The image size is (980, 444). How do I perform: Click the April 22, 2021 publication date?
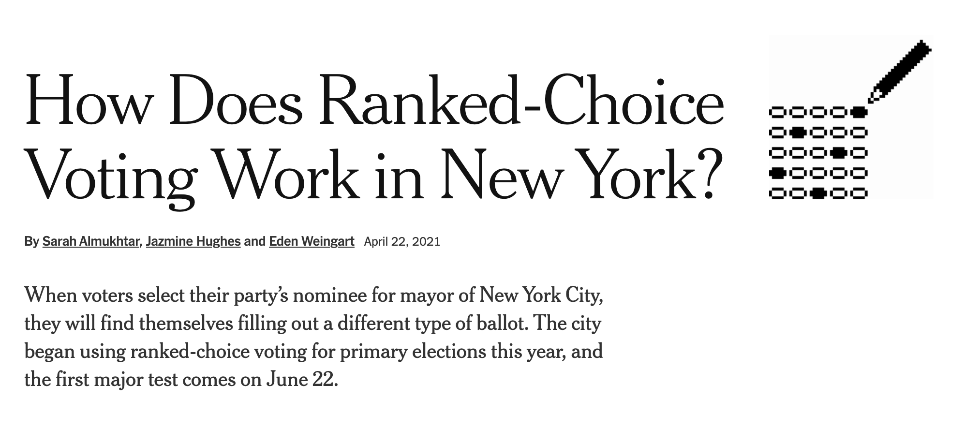[402, 241]
